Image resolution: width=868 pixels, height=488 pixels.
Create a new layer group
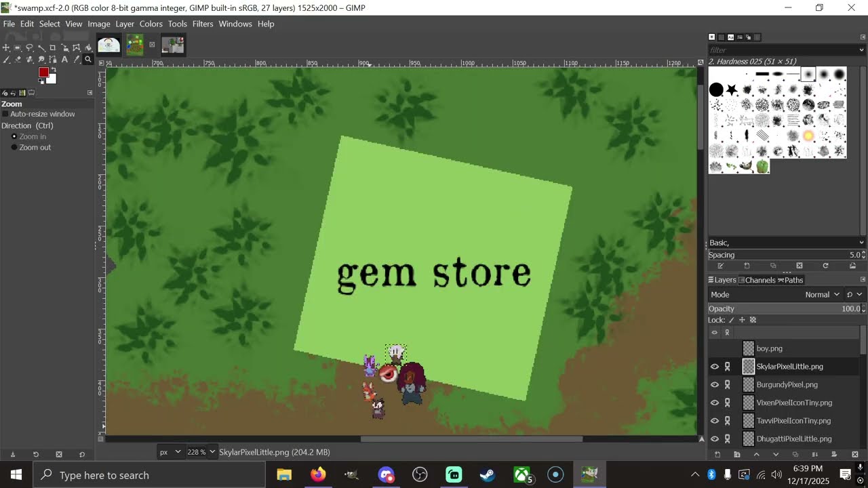[737, 454]
